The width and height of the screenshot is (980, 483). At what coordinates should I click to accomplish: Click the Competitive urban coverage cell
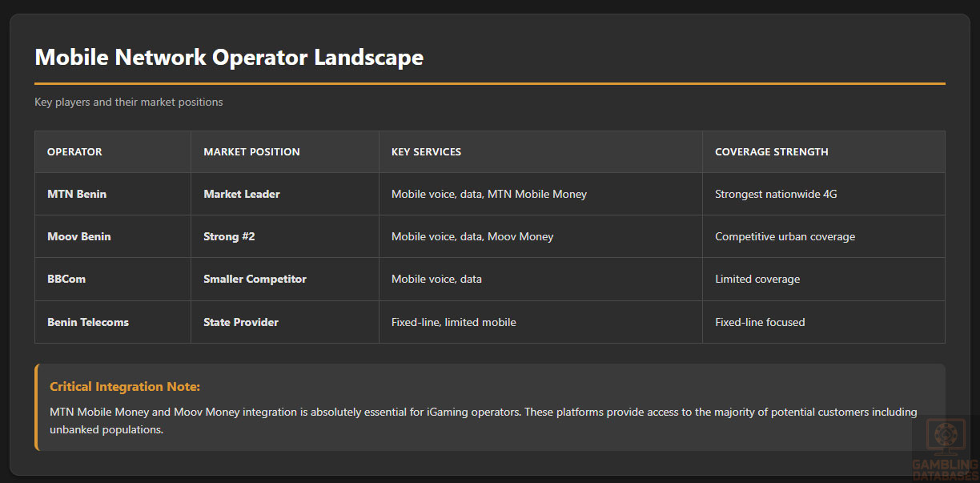785,236
